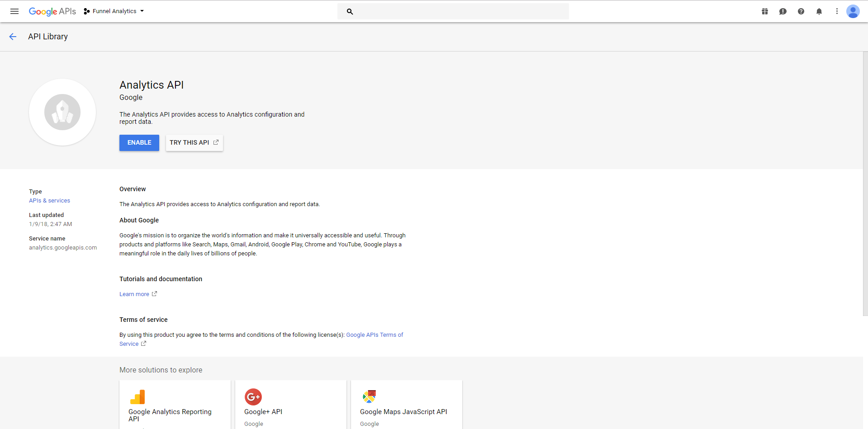Click the Google Maps JavaScript API icon
This screenshot has height=429, width=868.
coord(370,396)
